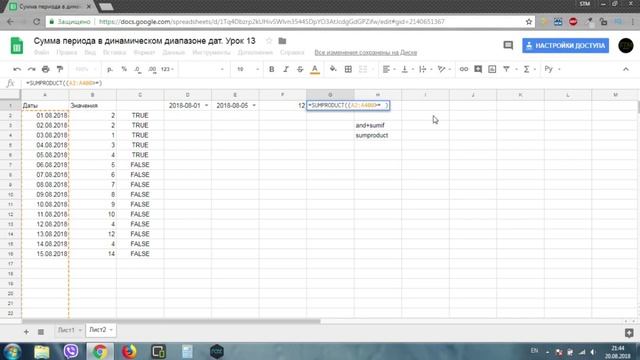Image resolution: width=640 pixels, height=360 pixels.
Task: Open input tools language selector
Action: click(x=552, y=69)
